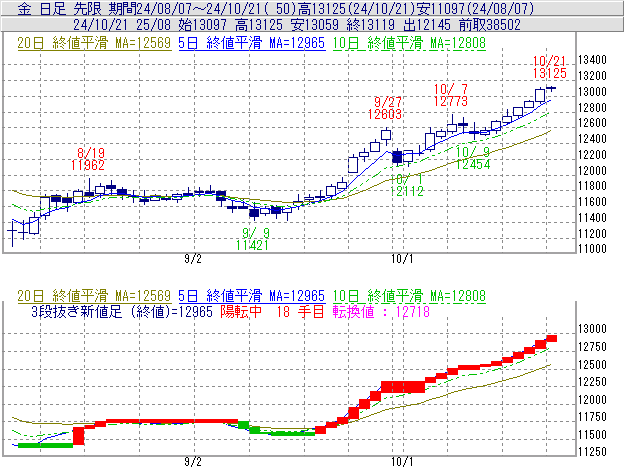Click the 9/9 11421 green low annotation
This screenshot has height=475, width=624.
[252, 239]
